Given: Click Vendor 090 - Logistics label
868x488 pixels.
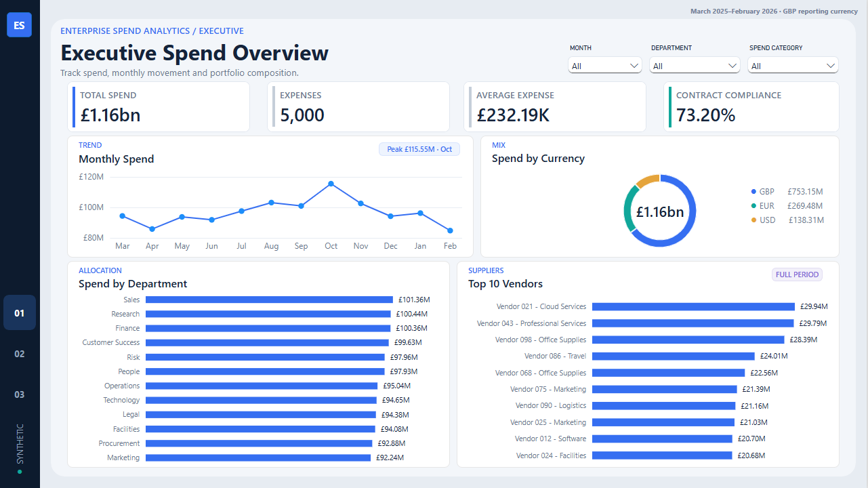Looking at the screenshot, I should [551, 405].
